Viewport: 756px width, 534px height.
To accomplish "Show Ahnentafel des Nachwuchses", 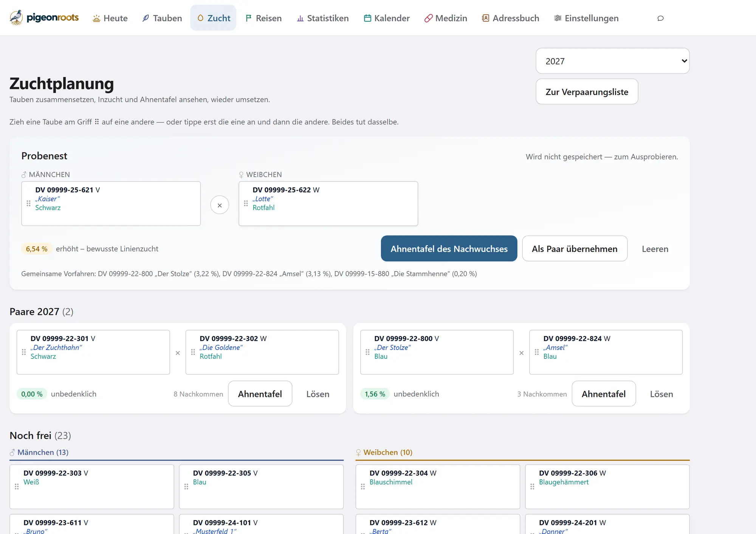I will [449, 248].
